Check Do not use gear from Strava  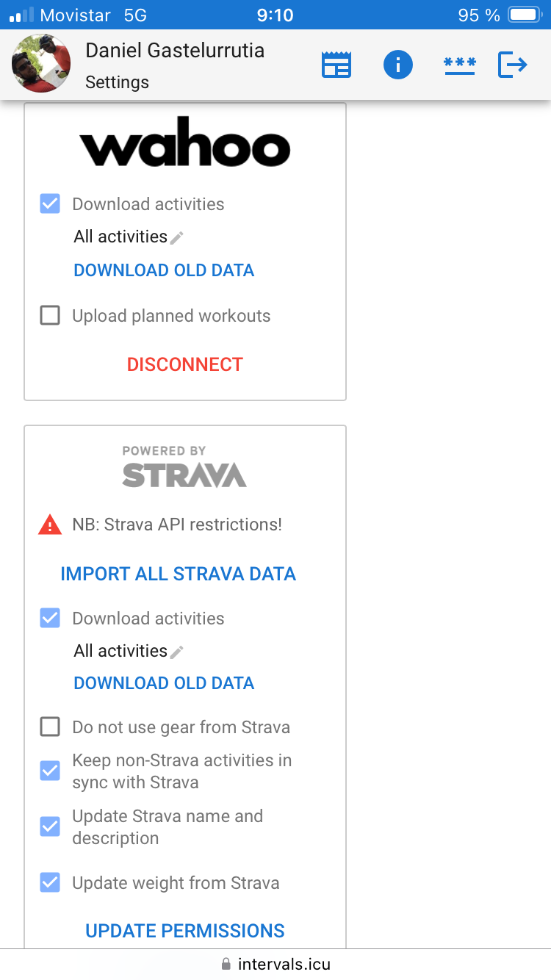coord(50,727)
